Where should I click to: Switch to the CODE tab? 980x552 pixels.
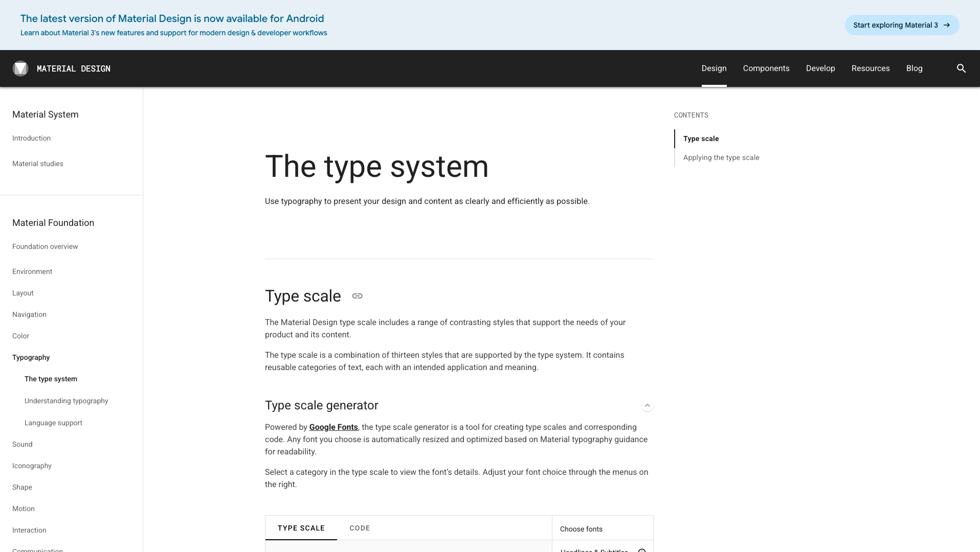[360, 528]
